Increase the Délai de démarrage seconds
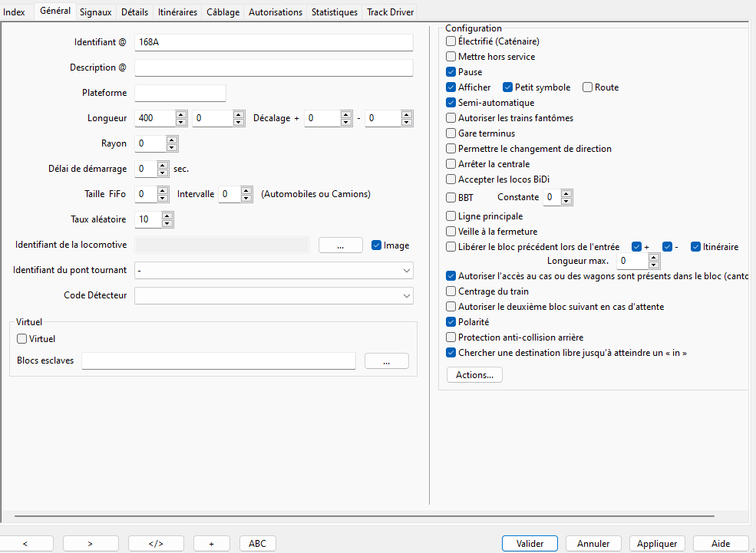 [163, 165]
